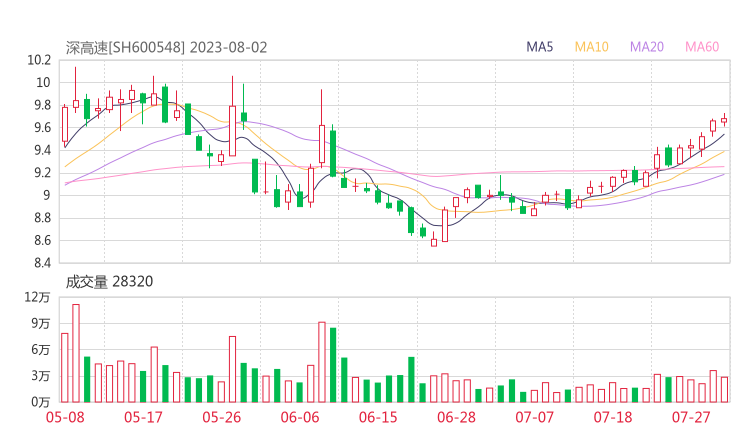Click the 6万 volume axis label
740x440 pixels.
coord(41,350)
